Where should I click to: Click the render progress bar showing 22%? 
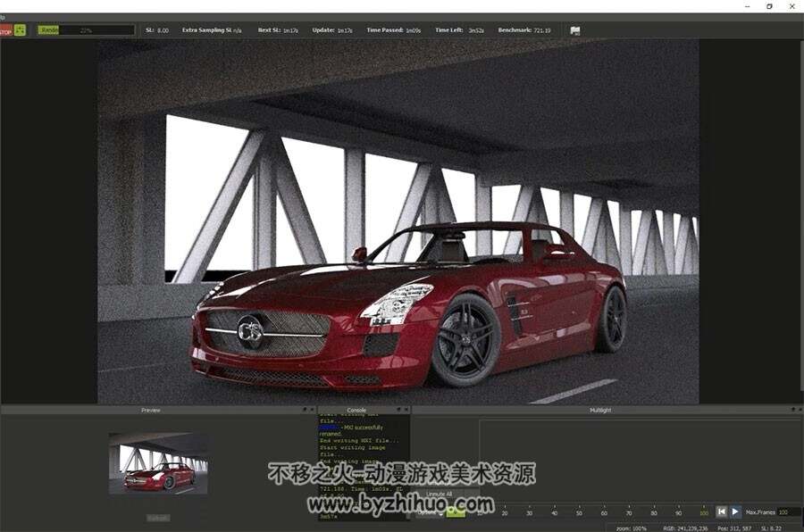(86, 30)
